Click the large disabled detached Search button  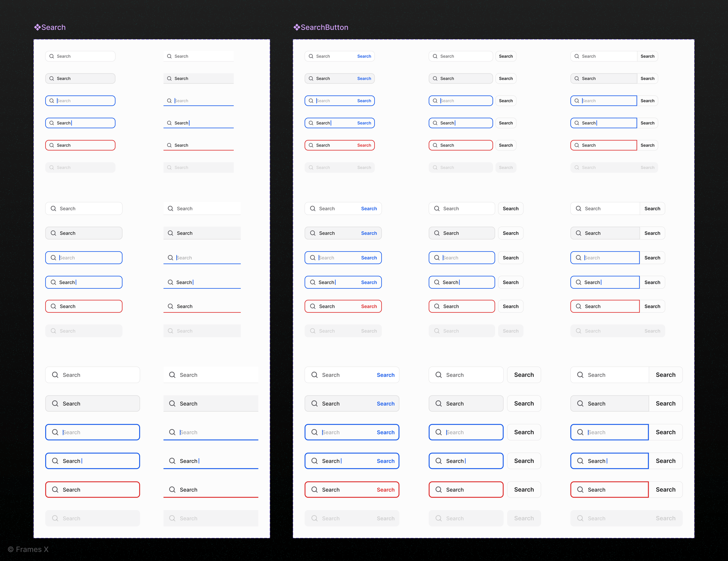(x=524, y=518)
